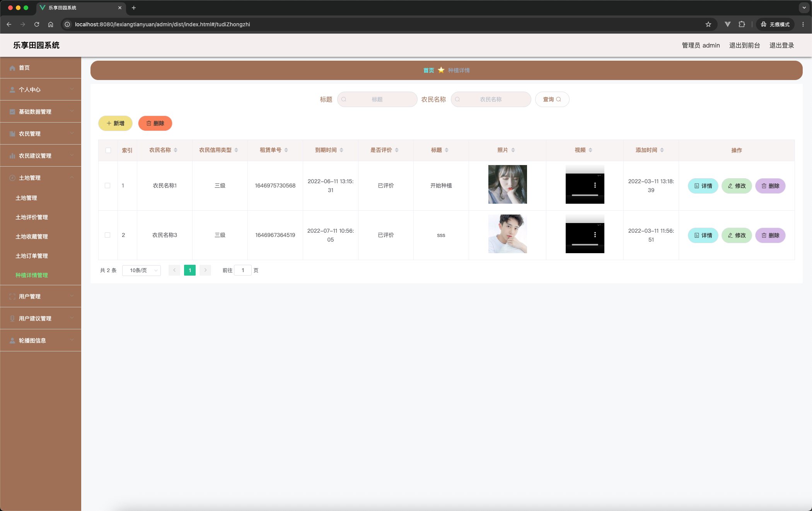This screenshot has width=812, height=511.
Task: Open Chrome's three-dot menu
Action: [803, 24]
